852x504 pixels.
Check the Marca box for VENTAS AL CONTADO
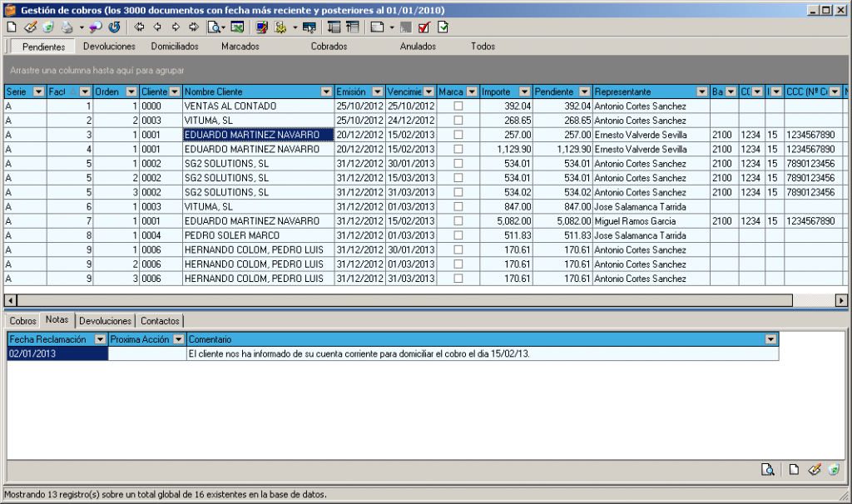click(458, 106)
